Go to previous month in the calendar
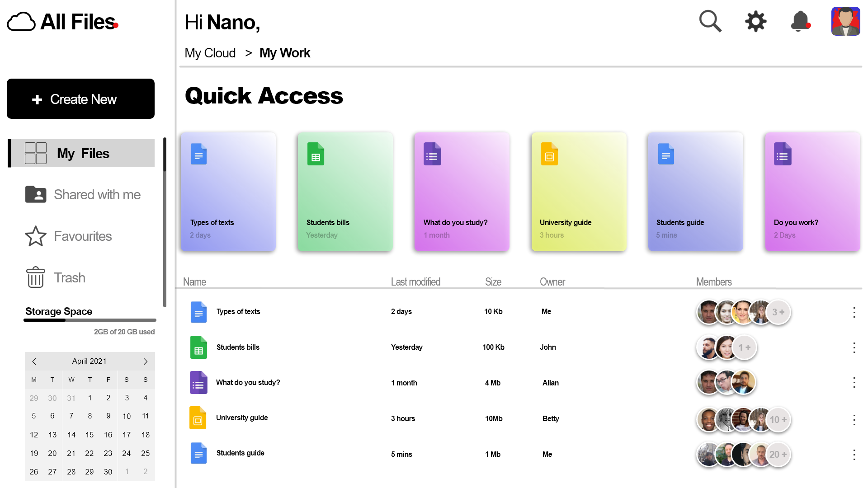The height and width of the screenshot is (488, 868). click(x=34, y=361)
